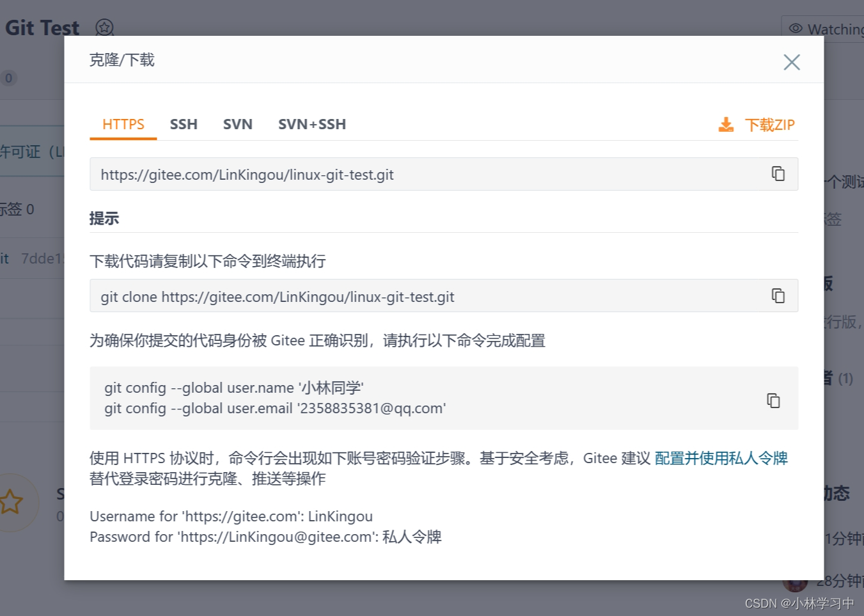Click the repository URL input field
The image size is (864, 616).
tap(444, 174)
